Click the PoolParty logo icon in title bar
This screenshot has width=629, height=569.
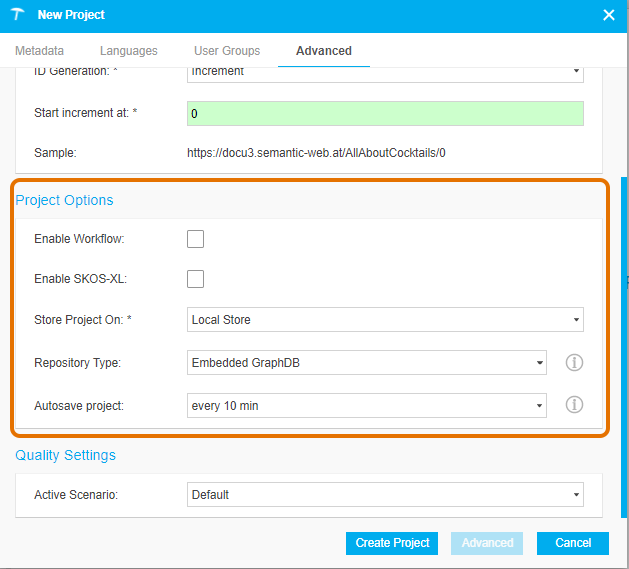17,15
